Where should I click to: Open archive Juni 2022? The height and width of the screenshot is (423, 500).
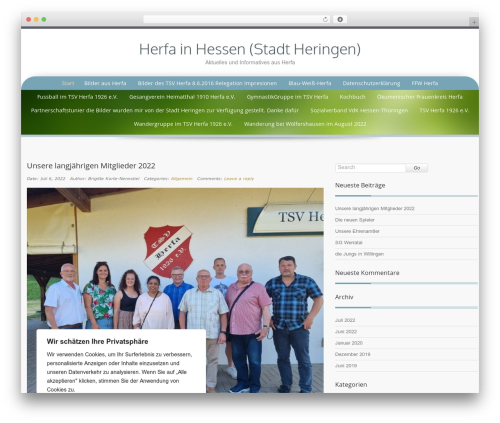click(x=346, y=332)
